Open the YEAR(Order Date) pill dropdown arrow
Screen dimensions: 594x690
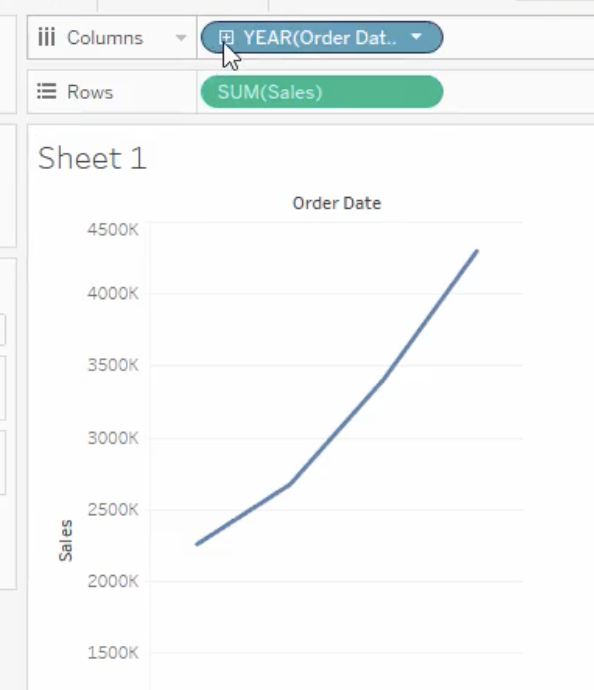click(x=416, y=37)
